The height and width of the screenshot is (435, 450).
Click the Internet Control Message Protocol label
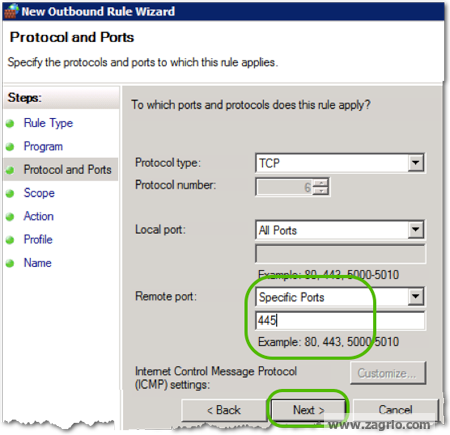[216, 378]
